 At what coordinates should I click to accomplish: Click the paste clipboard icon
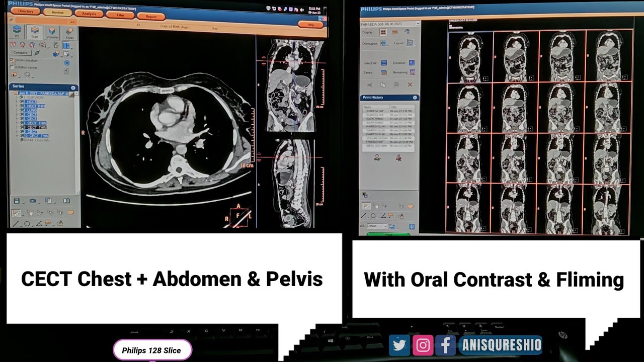pyautogui.click(x=396, y=85)
